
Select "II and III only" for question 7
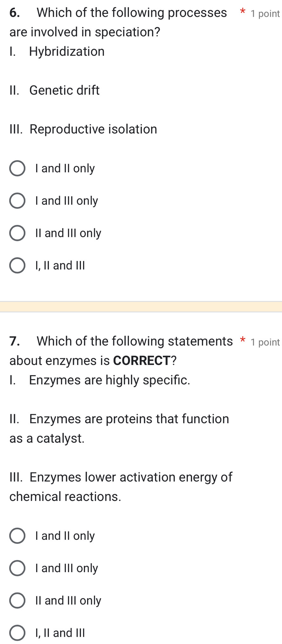pyautogui.click(x=17, y=600)
